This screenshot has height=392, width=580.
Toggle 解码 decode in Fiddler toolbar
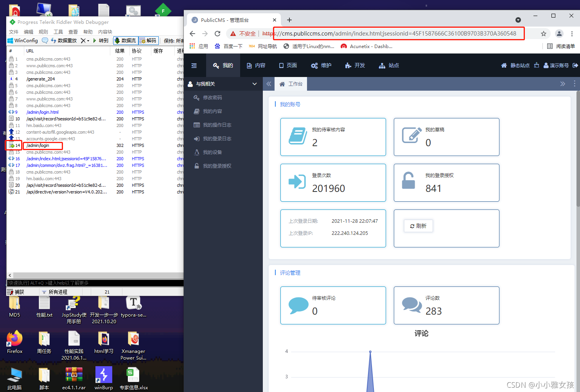coord(148,41)
